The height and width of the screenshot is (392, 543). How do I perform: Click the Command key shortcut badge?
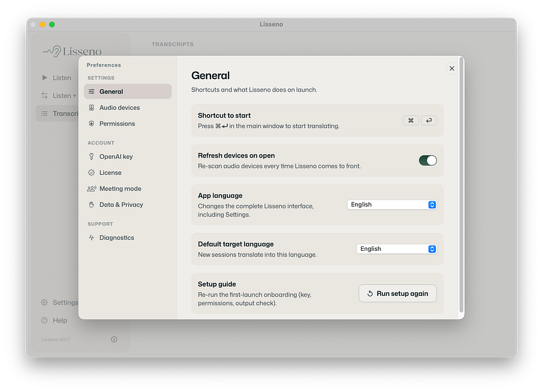coord(411,120)
